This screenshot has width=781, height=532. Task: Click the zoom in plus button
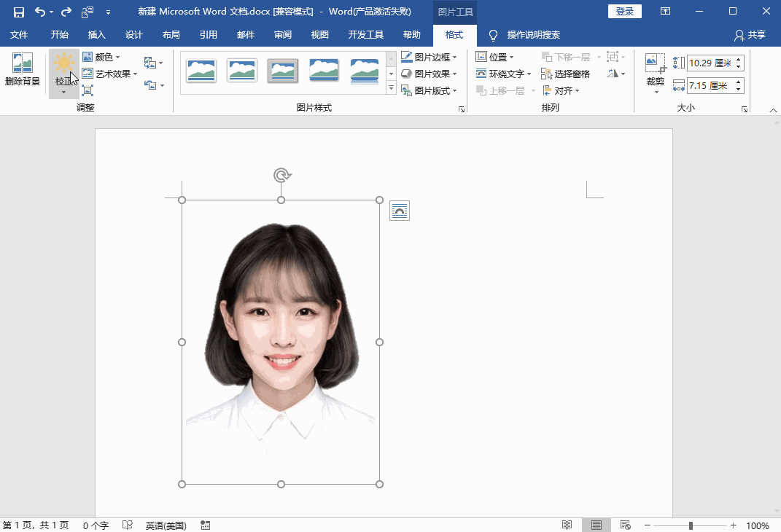pyautogui.click(x=733, y=525)
